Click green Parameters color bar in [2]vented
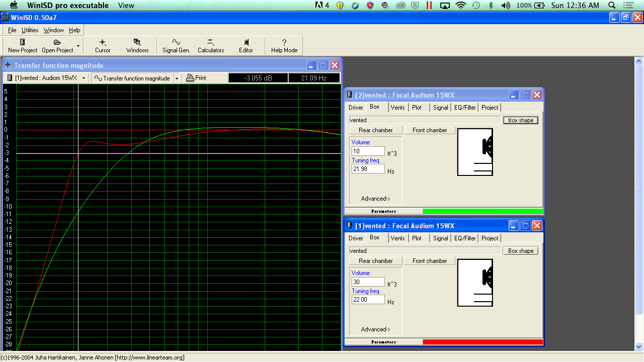Screen dimensions: 644x362 click(x=483, y=211)
